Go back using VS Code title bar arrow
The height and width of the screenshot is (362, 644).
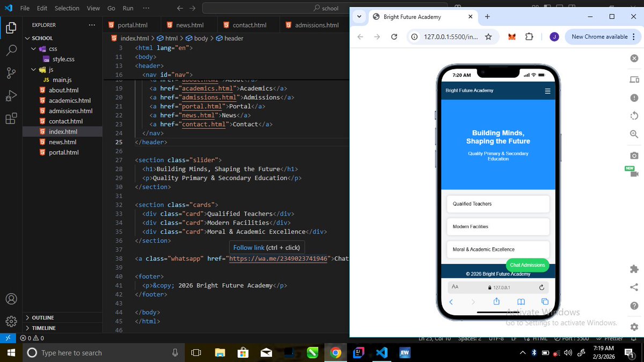tap(180, 8)
